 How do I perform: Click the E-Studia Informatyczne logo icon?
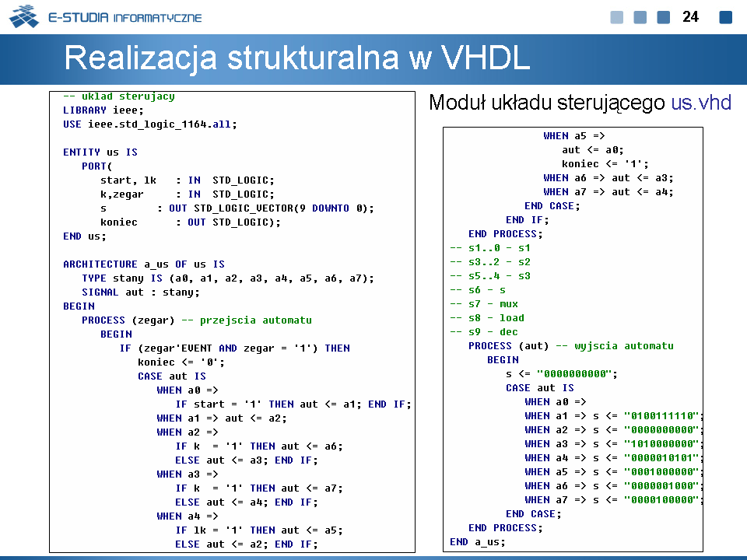(24, 16)
